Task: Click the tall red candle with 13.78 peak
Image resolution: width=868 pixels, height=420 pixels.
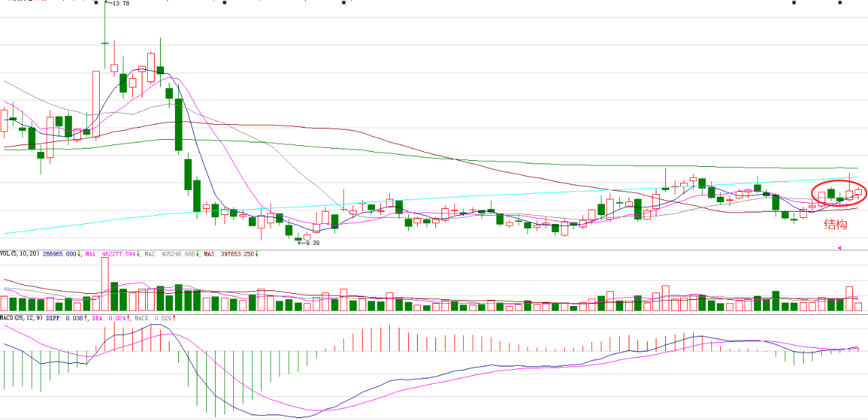Action: 96,104
